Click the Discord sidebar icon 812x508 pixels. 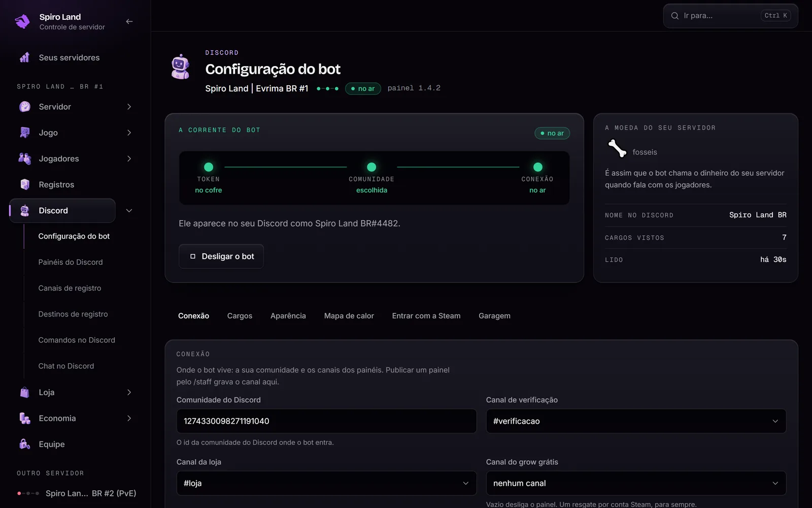[24, 210]
